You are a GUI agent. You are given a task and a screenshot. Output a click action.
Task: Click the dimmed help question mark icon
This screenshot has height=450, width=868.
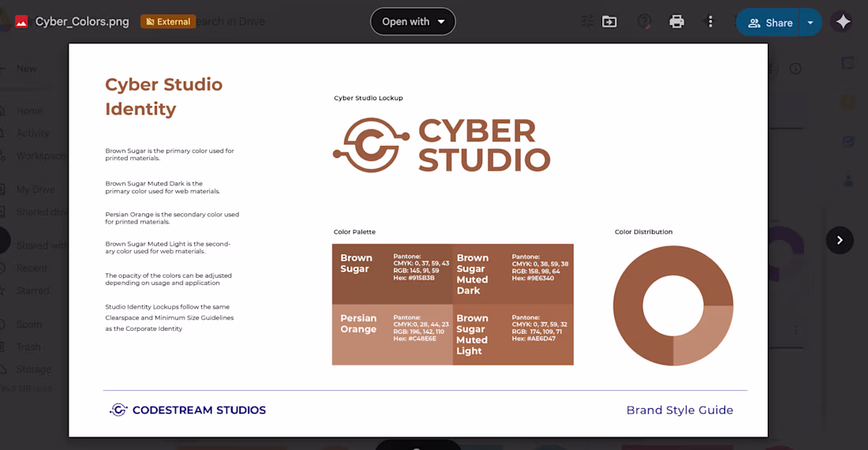[644, 21]
